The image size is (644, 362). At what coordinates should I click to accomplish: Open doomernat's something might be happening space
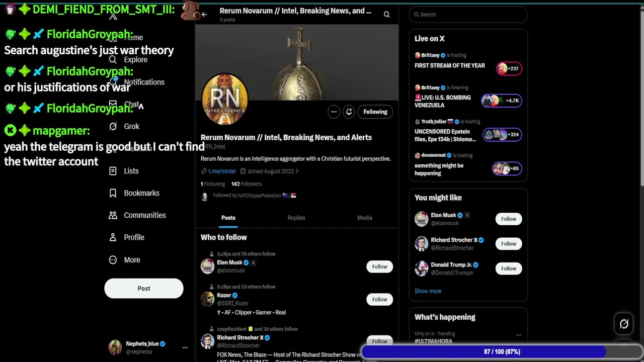pyautogui.click(x=439, y=169)
